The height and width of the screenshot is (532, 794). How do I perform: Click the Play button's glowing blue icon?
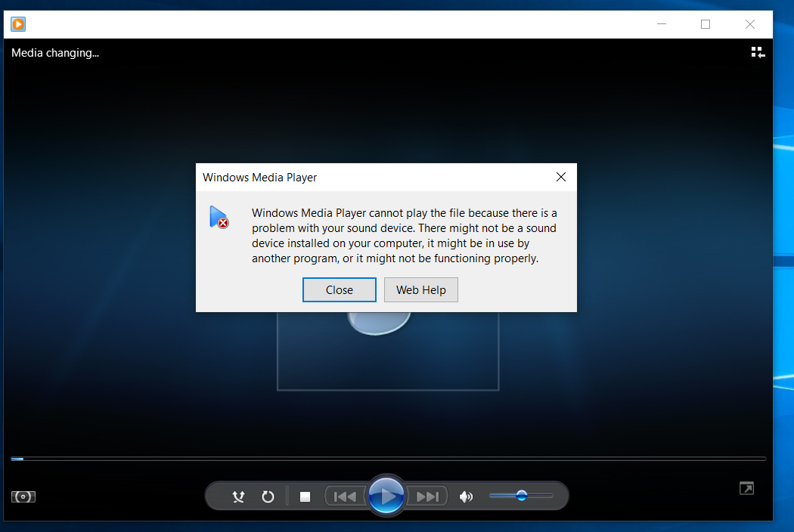(x=386, y=495)
